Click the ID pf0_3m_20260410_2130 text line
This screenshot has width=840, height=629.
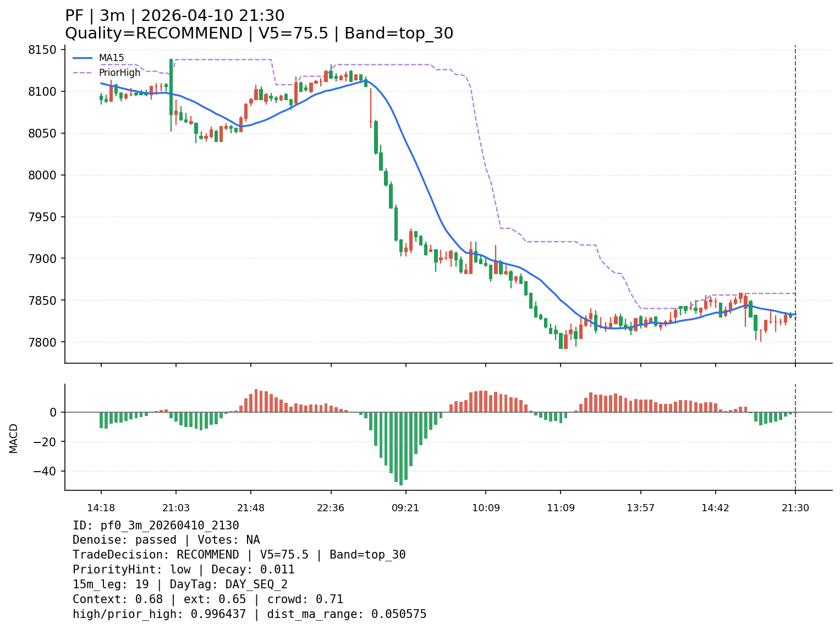pyautogui.click(x=156, y=526)
